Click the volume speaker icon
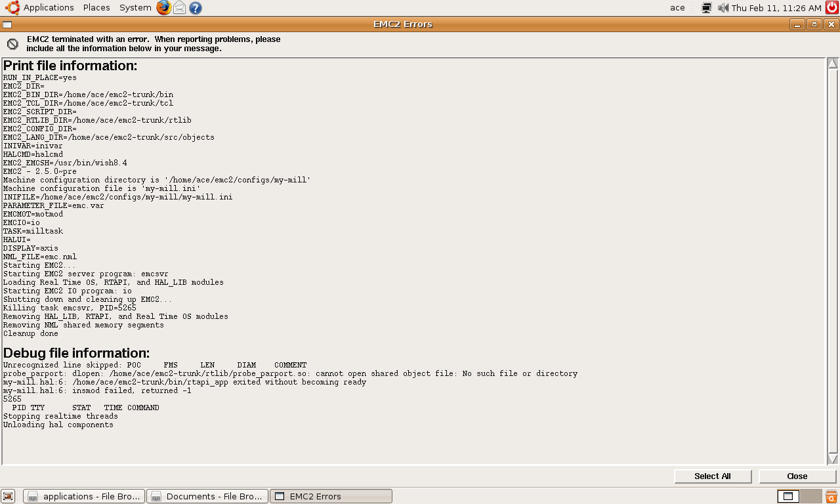 [723, 8]
